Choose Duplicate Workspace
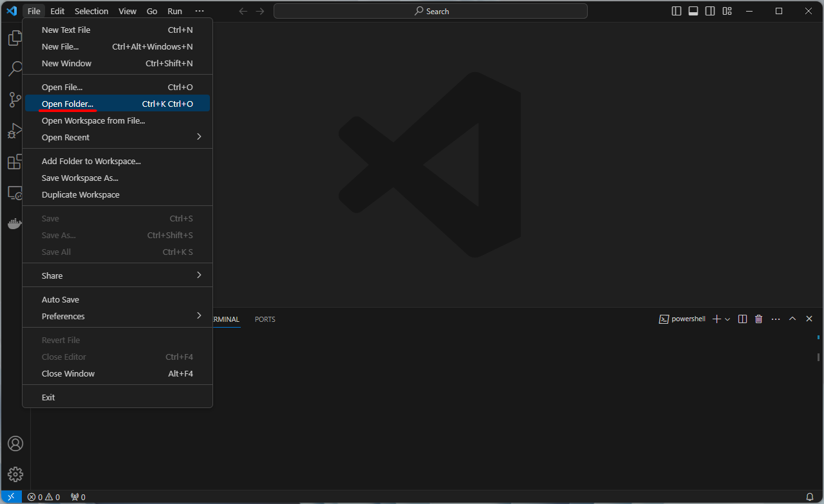Screen dimensions: 824x504 point(117,194)
